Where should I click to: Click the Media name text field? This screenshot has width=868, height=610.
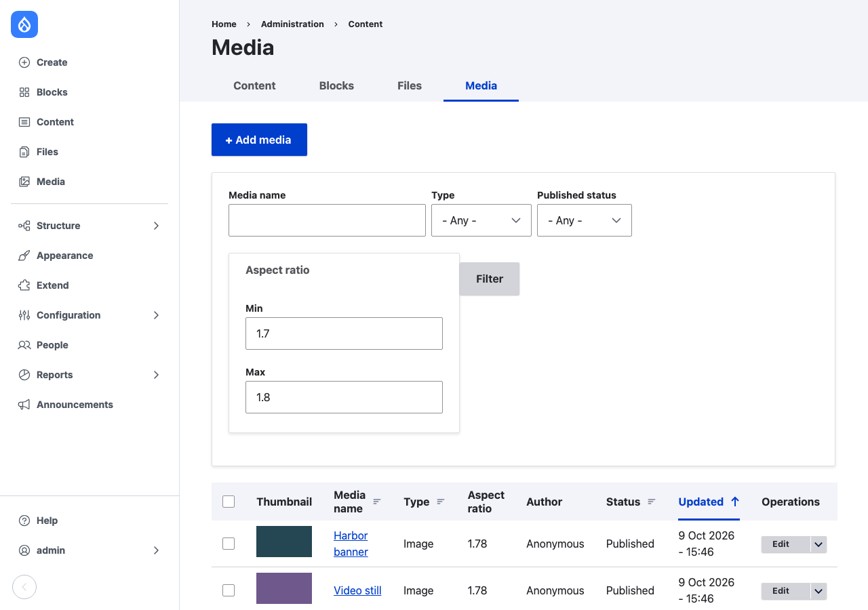point(327,220)
